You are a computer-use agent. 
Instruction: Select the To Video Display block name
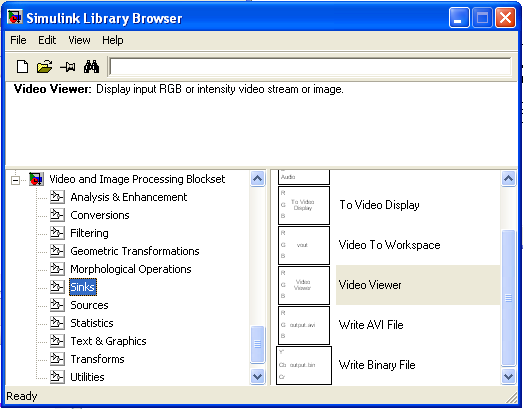[x=379, y=205]
